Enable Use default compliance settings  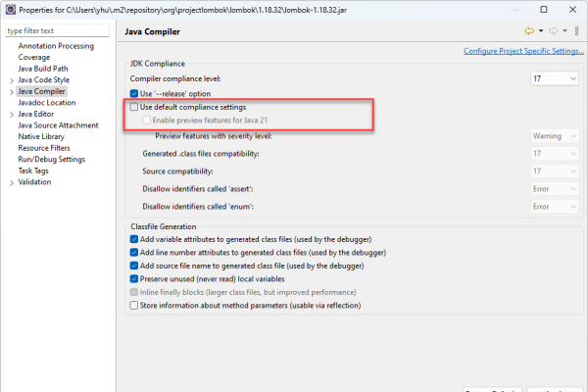(x=135, y=107)
